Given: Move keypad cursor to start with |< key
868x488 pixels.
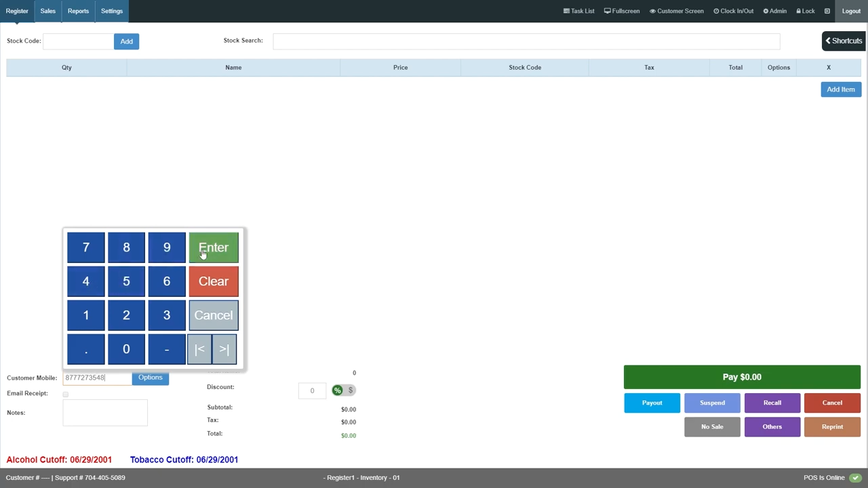Looking at the screenshot, I should (x=199, y=349).
